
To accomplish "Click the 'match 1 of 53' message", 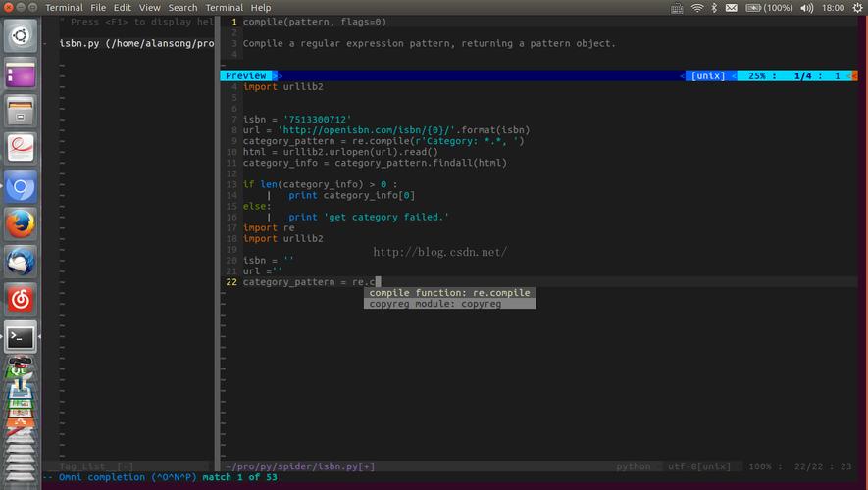I will 239,477.
